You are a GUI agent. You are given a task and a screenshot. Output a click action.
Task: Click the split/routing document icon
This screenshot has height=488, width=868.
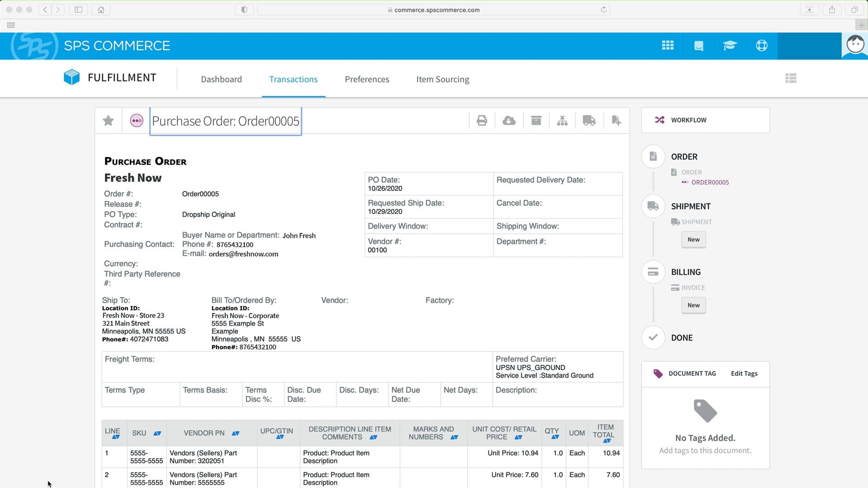(562, 120)
